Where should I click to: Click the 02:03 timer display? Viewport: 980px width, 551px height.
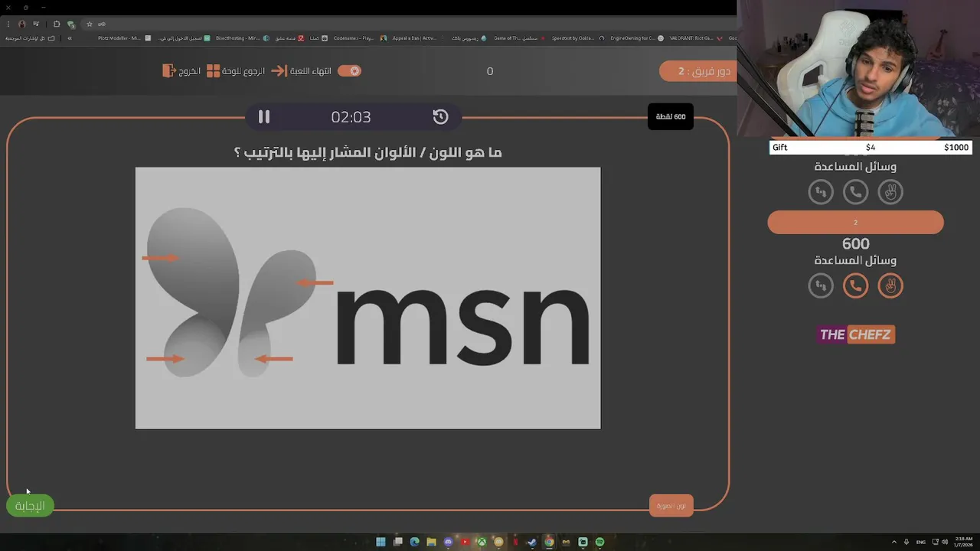[351, 117]
